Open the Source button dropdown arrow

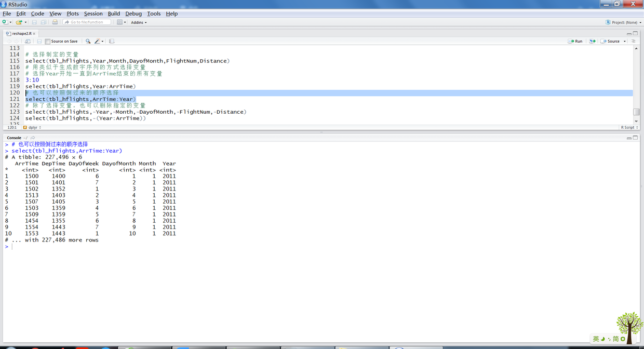(625, 42)
